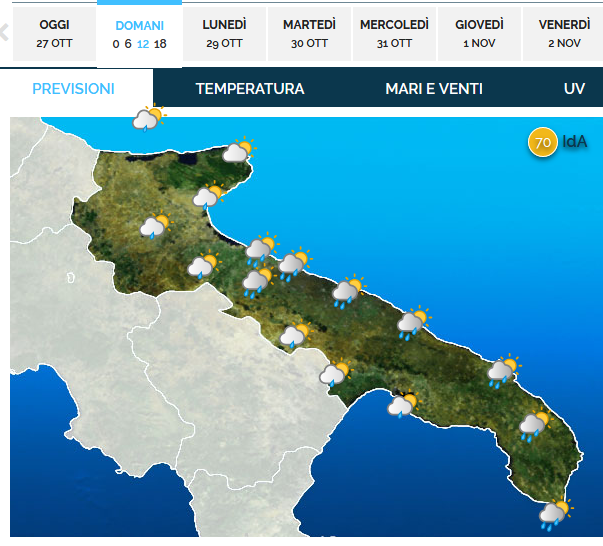Open the Mari e Venti tab
This screenshot has height=546, width=603.
coord(434,89)
